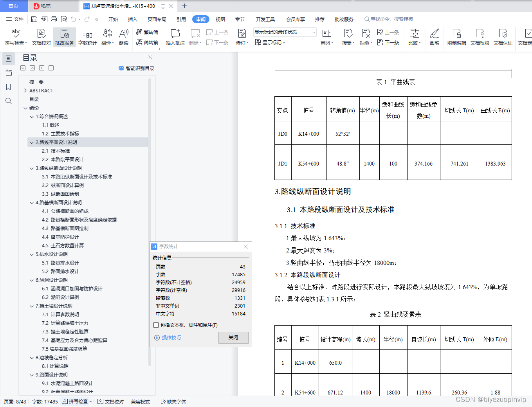Click the print icon in quick toolbar
Viewport: 532px width, 407px height.
(54, 19)
